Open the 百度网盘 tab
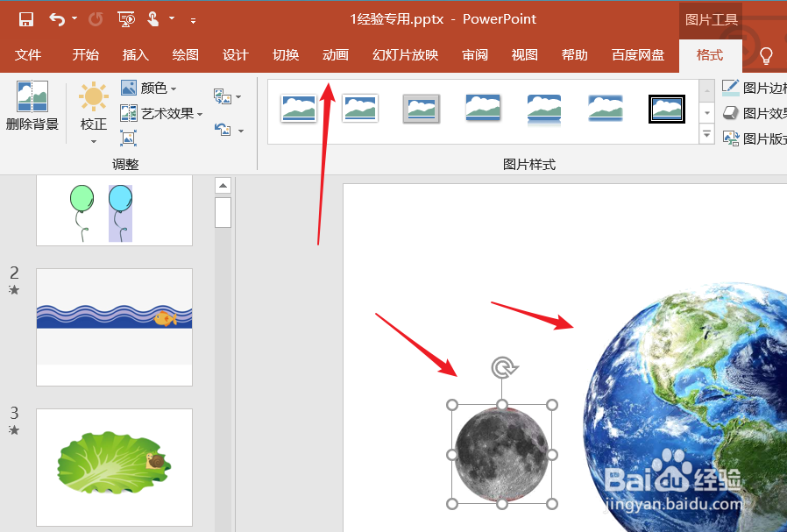 638,54
